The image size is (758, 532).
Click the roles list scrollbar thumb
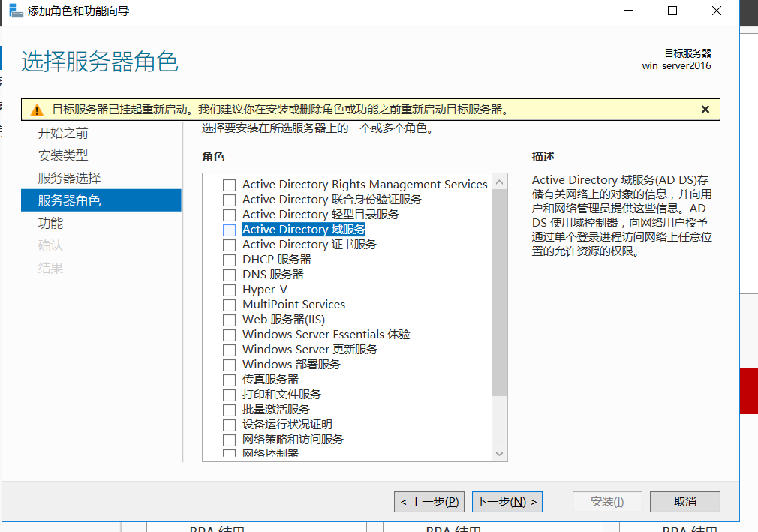click(499, 293)
